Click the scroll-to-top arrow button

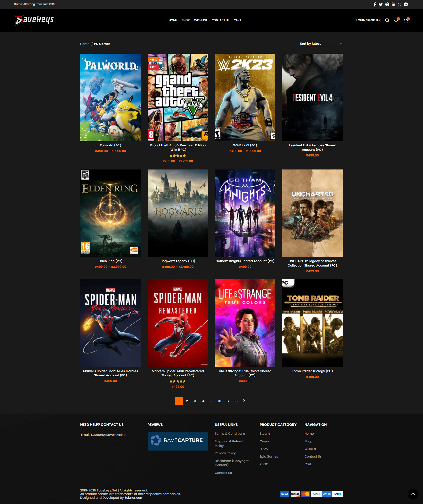tap(413, 494)
